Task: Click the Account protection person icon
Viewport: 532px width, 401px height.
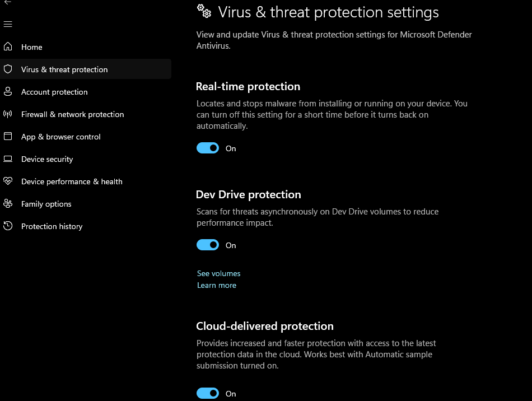Action: point(8,92)
